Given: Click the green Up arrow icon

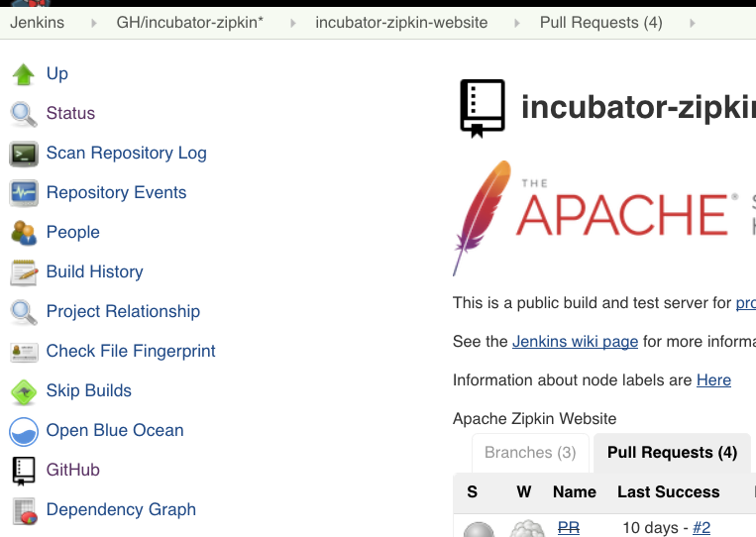Looking at the screenshot, I should (x=23, y=74).
